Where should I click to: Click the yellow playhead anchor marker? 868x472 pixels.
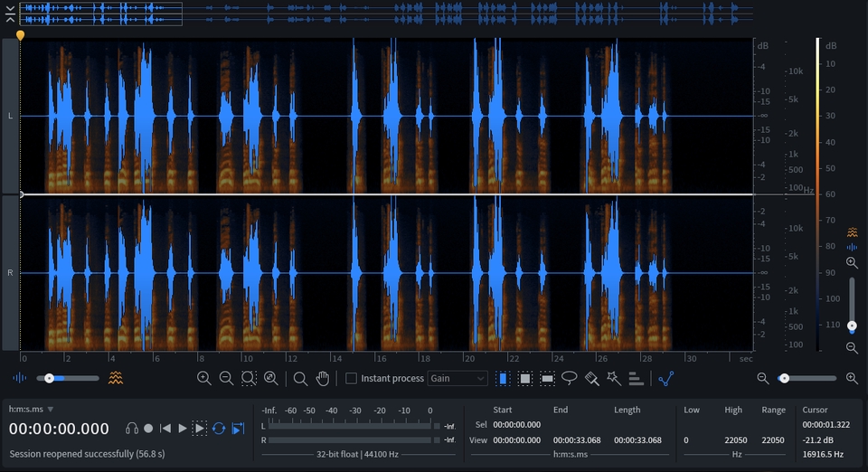(x=21, y=36)
